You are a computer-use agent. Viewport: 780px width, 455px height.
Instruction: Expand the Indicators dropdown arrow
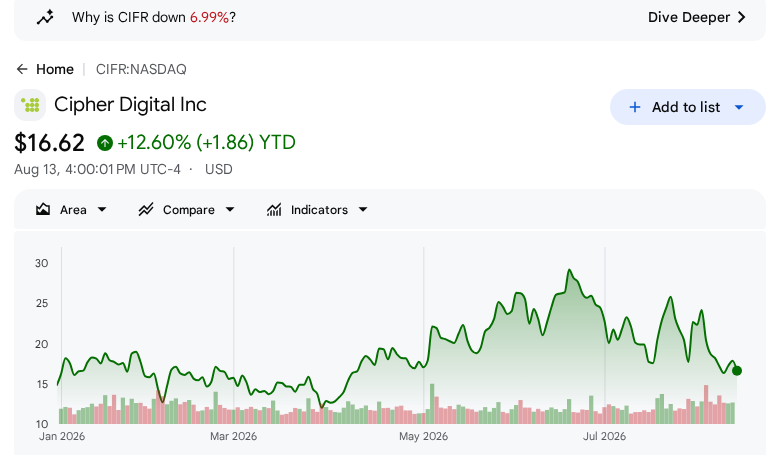click(363, 210)
